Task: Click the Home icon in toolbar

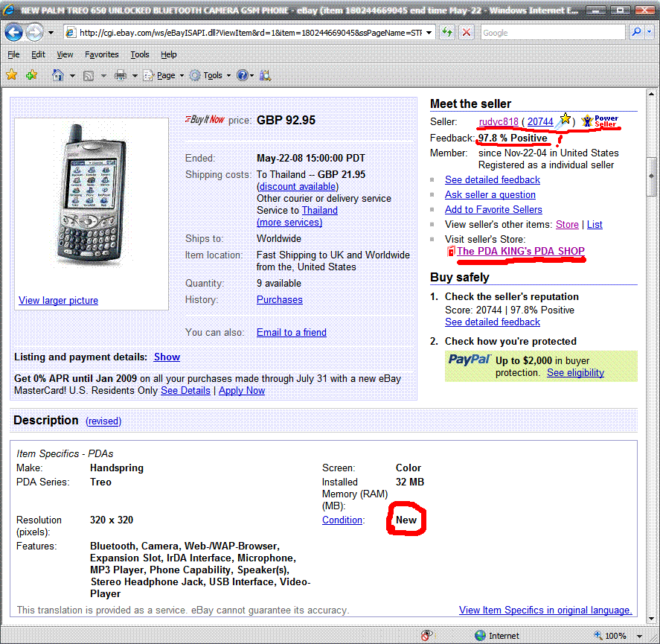Action: pos(57,75)
